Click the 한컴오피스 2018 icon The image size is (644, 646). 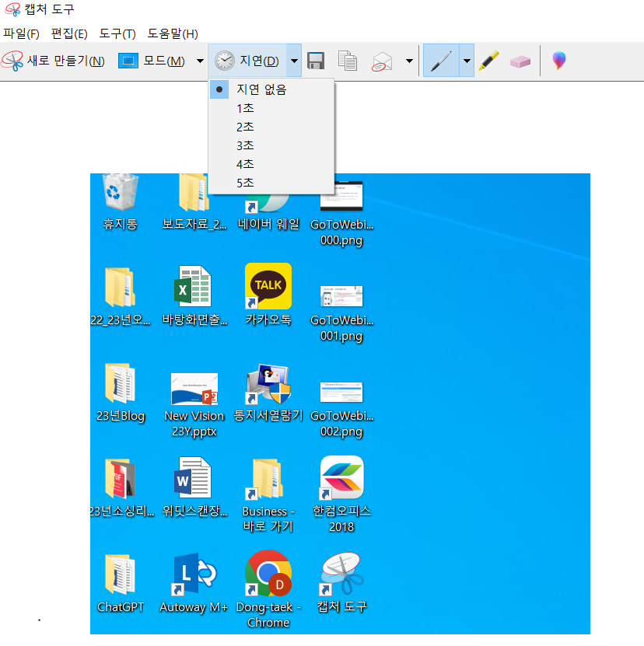coord(341,477)
